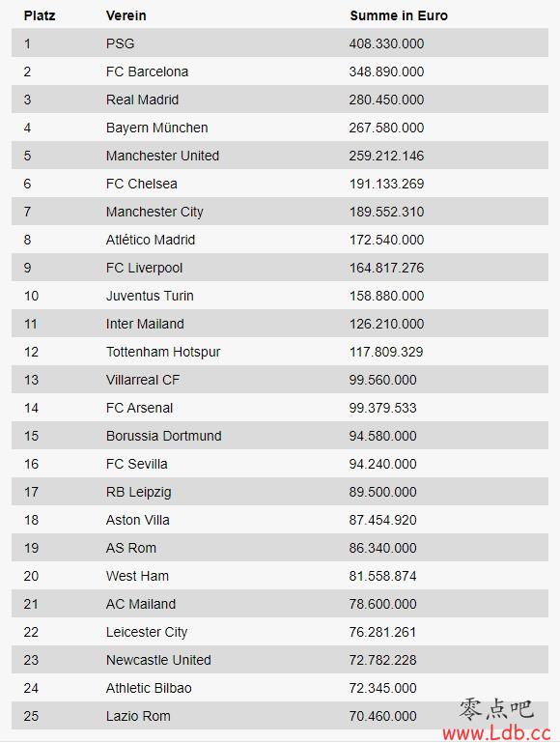Click the Platz column header

tap(40, 15)
